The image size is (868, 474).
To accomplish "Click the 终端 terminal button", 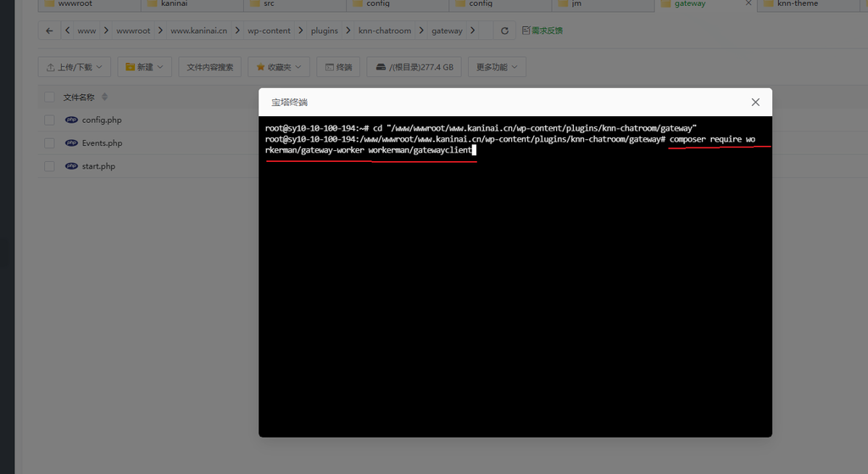I will [338, 67].
